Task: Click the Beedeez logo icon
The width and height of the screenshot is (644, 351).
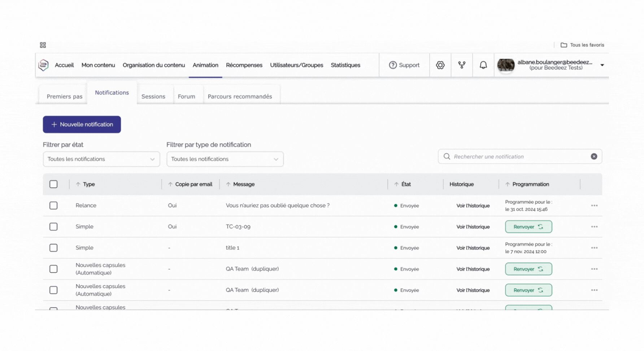Action: click(43, 65)
